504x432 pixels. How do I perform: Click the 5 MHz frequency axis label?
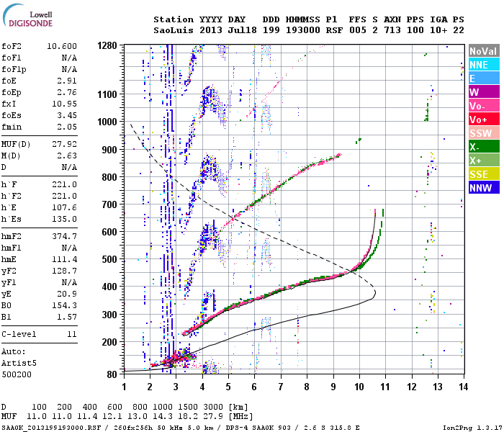(228, 387)
